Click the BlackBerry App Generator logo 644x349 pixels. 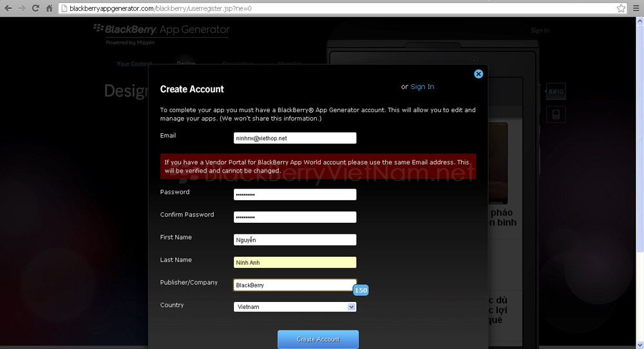point(162,30)
